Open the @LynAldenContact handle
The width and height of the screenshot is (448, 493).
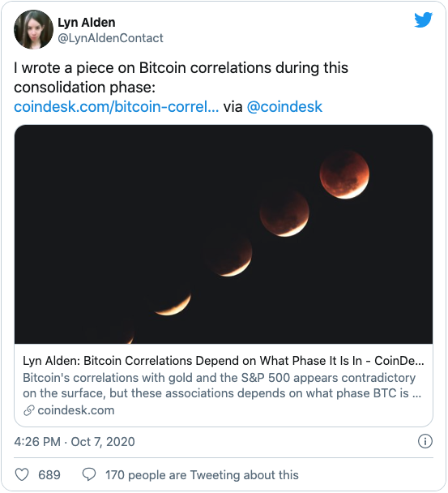[x=110, y=38]
